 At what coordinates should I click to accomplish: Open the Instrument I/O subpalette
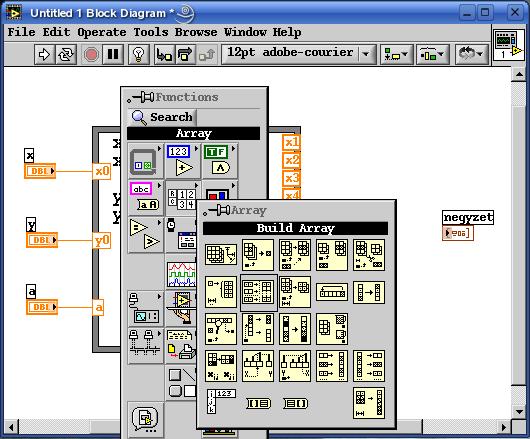(145, 310)
